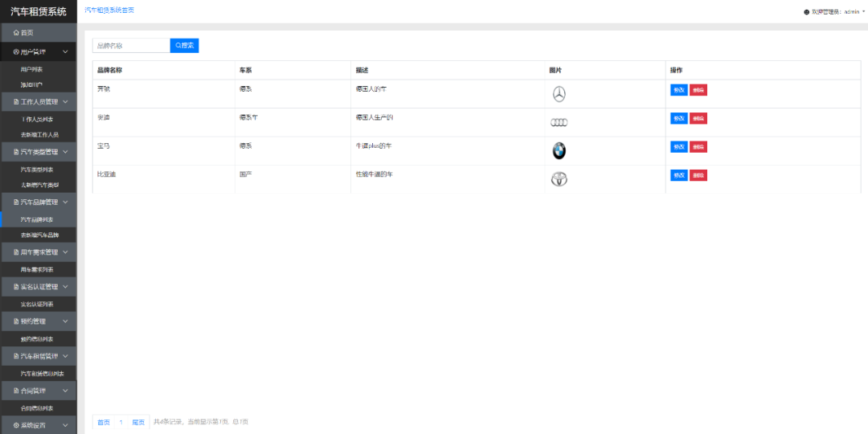
Task: Open the Audi rings logo in the 奥迪 row
Action: (x=559, y=123)
